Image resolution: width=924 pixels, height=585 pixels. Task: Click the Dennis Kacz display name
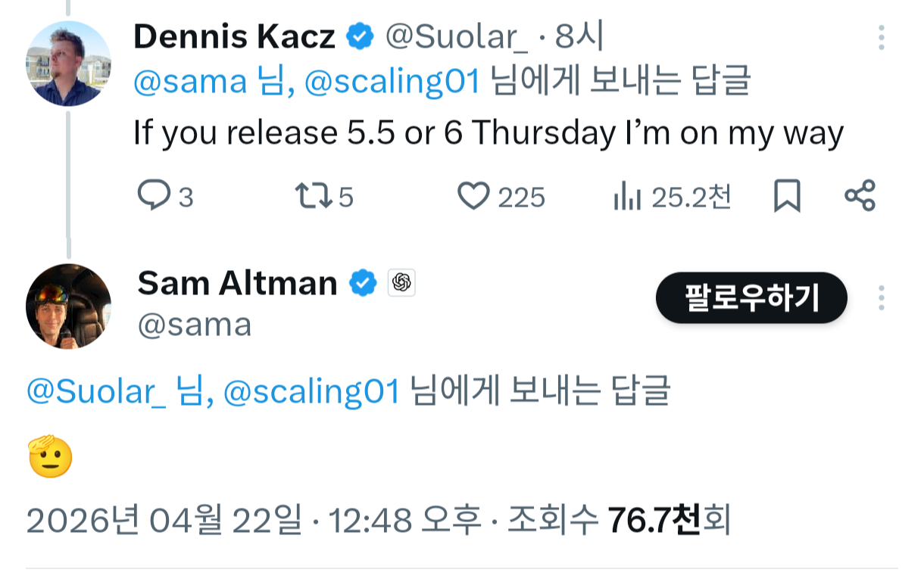pyautogui.click(x=235, y=36)
